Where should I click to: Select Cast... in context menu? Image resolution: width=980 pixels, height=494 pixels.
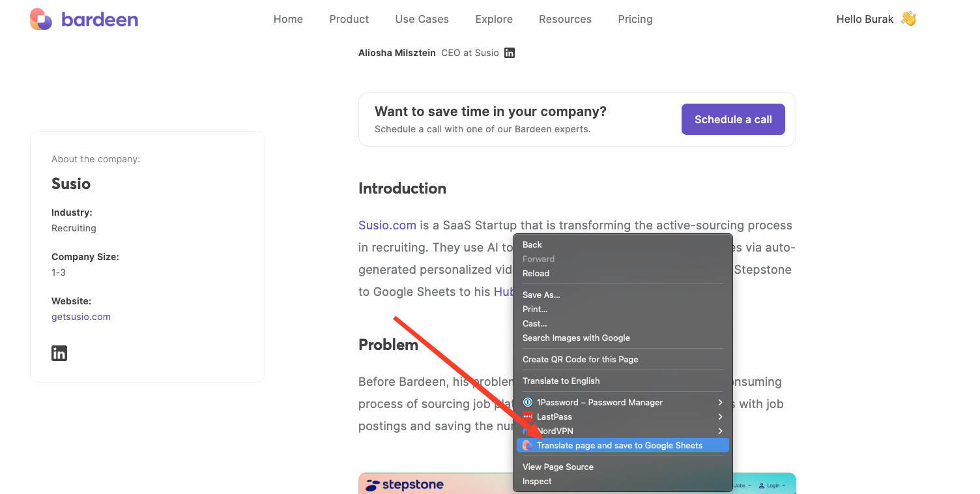[623, 324]
